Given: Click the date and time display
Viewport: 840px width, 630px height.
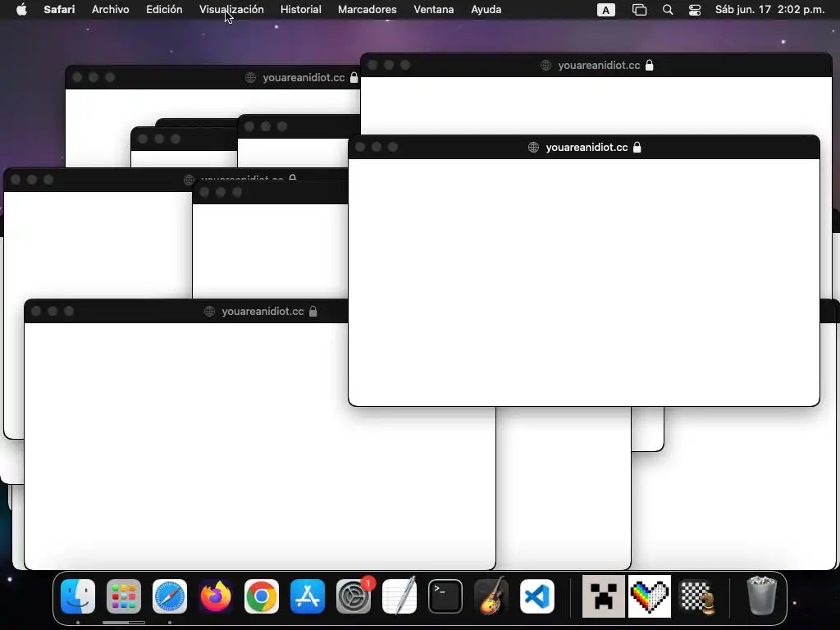Looking at the screenshot, I should [769, 10].
